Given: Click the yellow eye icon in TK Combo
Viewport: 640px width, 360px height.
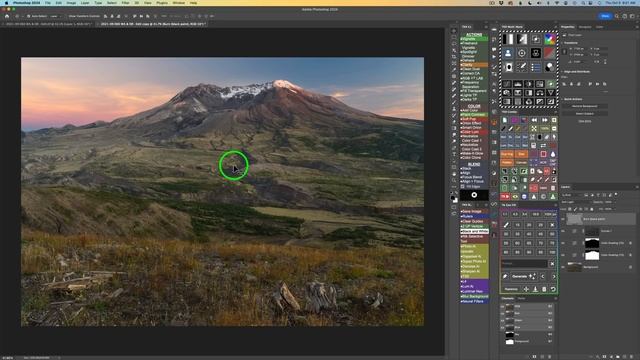Looking at the screenshot, I should click(515, 197).
